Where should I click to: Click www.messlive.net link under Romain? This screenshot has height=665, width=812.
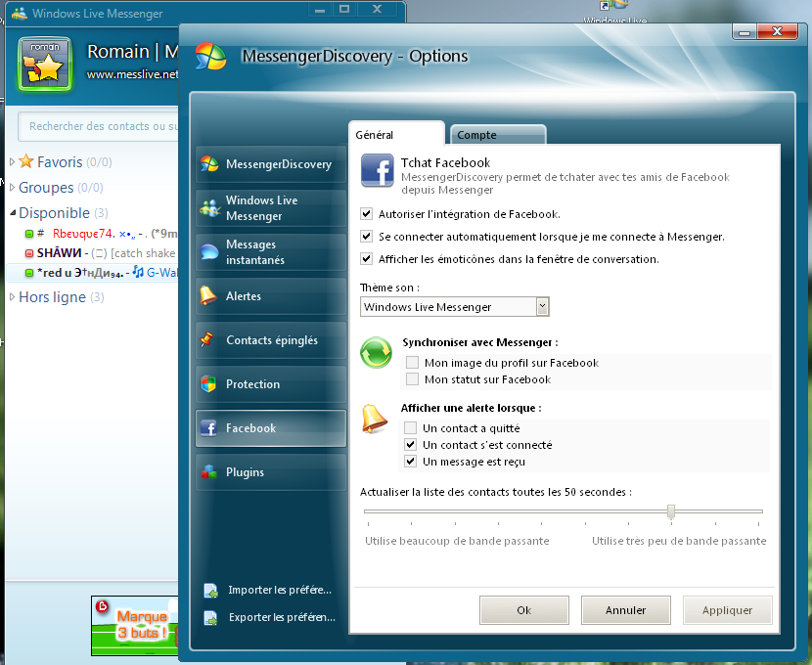133,74
